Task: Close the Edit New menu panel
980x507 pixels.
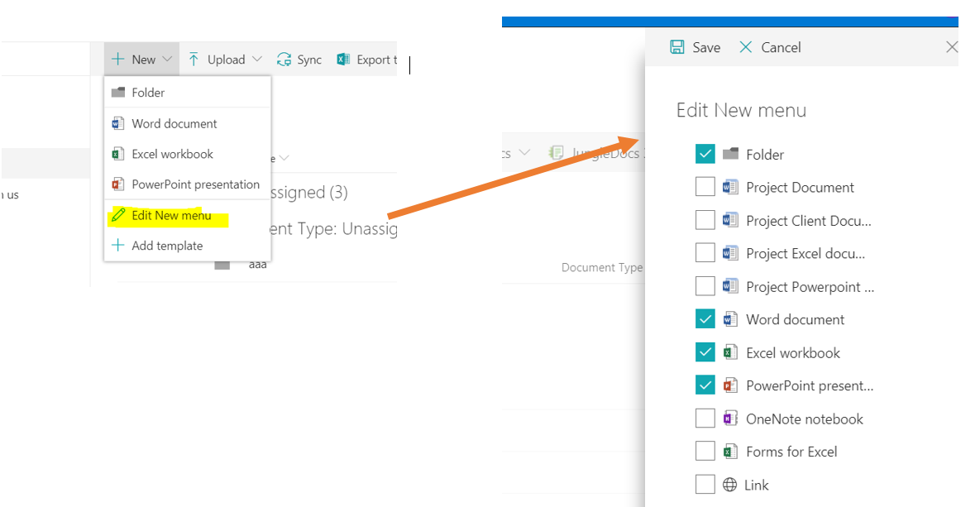Action: point(951,47)
